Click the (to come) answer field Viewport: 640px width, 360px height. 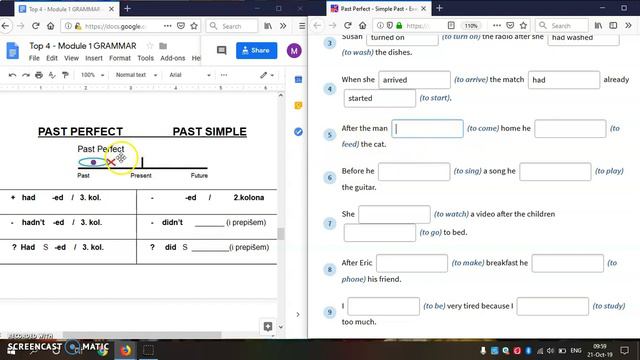pos(427,129)
